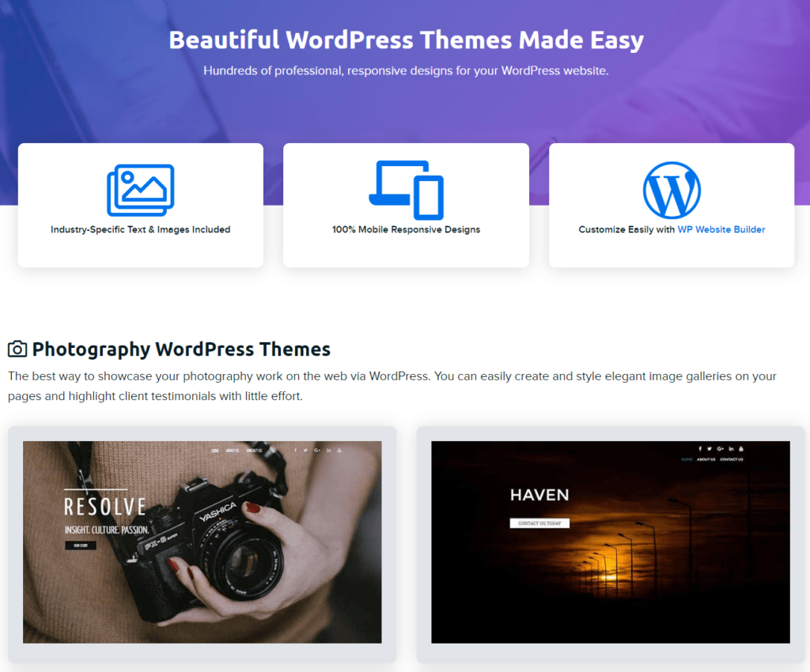Viewport: 810px width, 672px height.
Task: Select Home in Resolve preview menu
Action: (x=215, y=451)
